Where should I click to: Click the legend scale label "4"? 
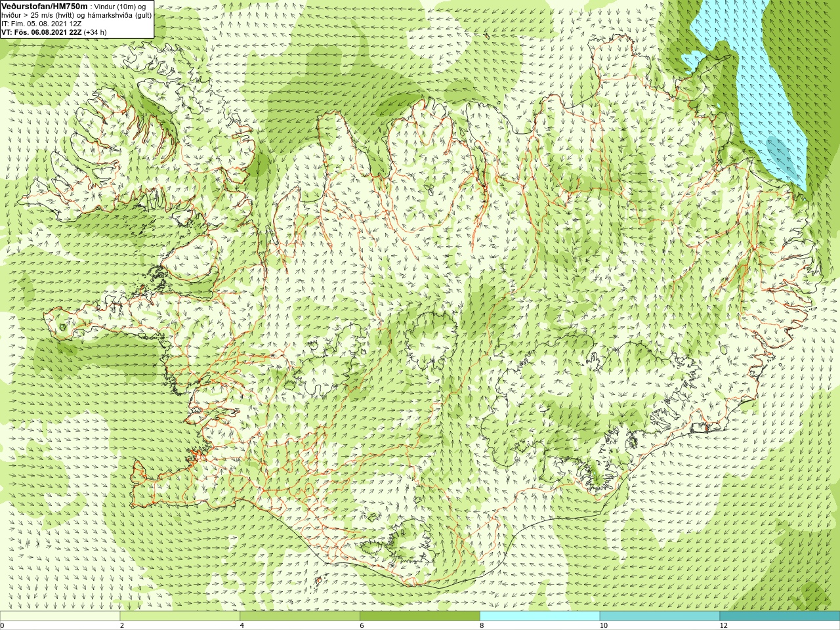pos(242,625)
